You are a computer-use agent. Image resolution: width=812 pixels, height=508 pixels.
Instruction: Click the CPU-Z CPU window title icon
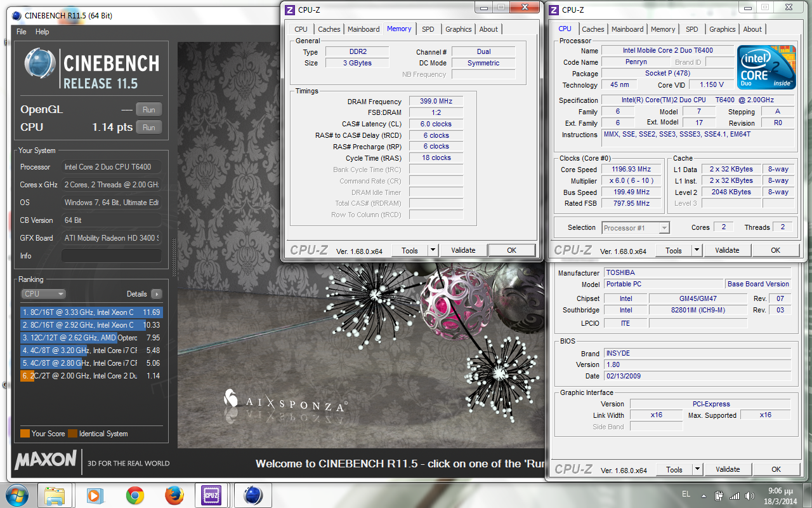coord(553,10)
